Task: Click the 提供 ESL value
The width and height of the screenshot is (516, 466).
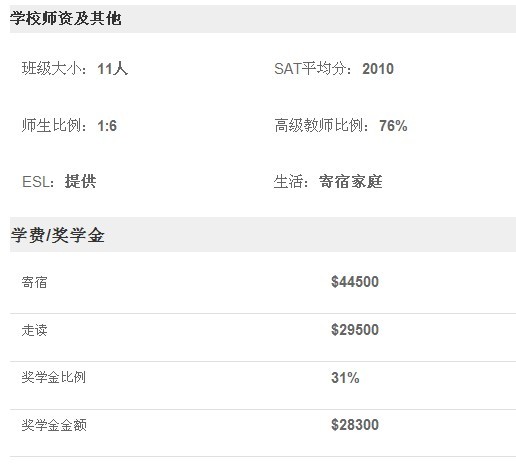Action: 80,182
